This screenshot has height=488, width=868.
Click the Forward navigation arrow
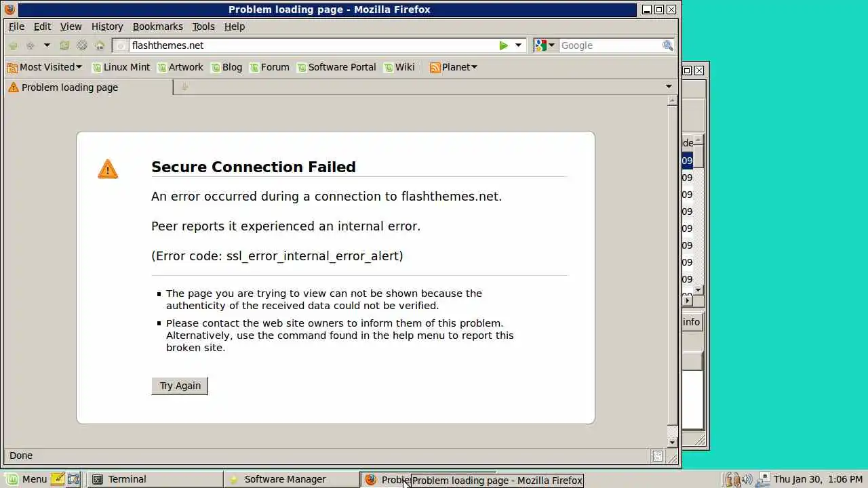pyautogui.click(x=30, y=45)
